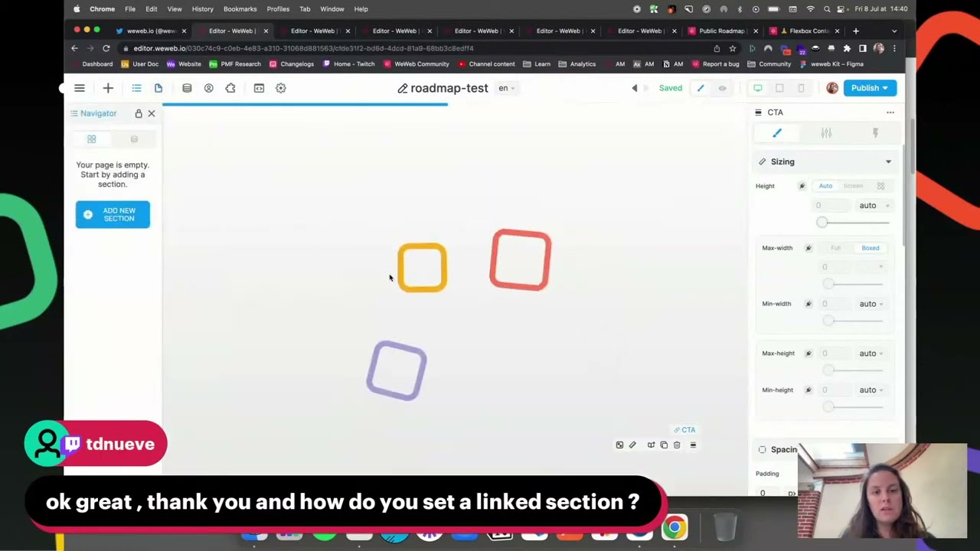Screen dimensions: 980x551
Task: Click the Height bind plug icon
Action: pos(802,186)
